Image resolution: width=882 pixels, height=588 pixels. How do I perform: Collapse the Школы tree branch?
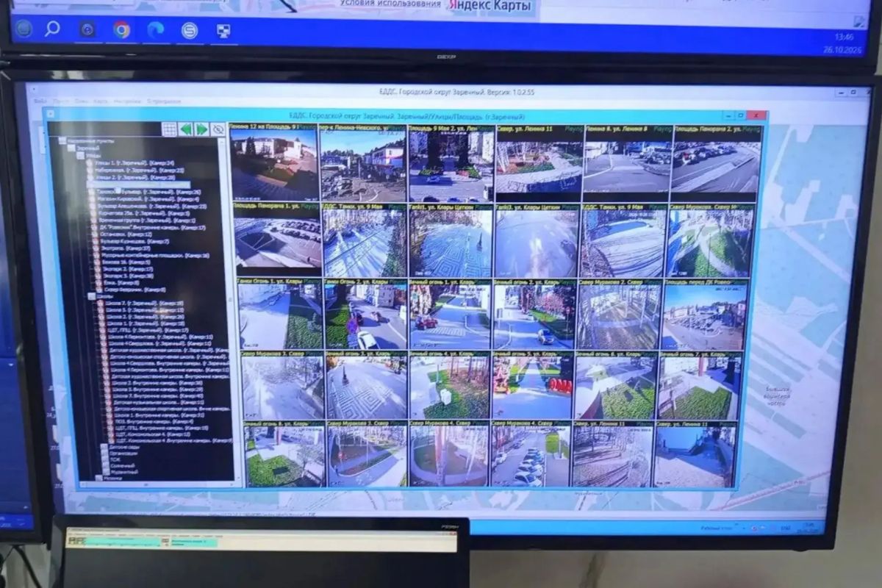pyautogui.click(x=91, y=296)
